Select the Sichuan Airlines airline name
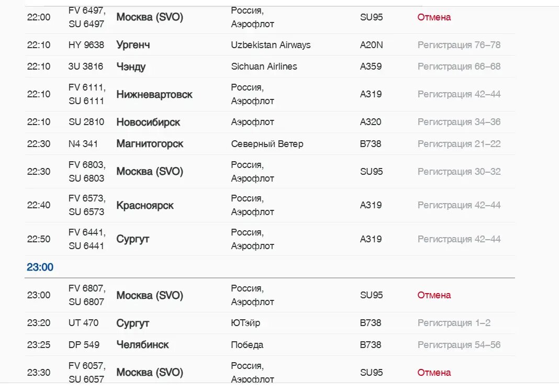This screenshot has width=559, height=392. [x=264, y=66]
